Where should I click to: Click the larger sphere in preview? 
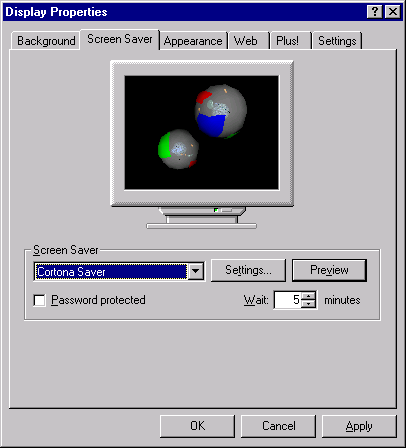[x=221, y=111]
